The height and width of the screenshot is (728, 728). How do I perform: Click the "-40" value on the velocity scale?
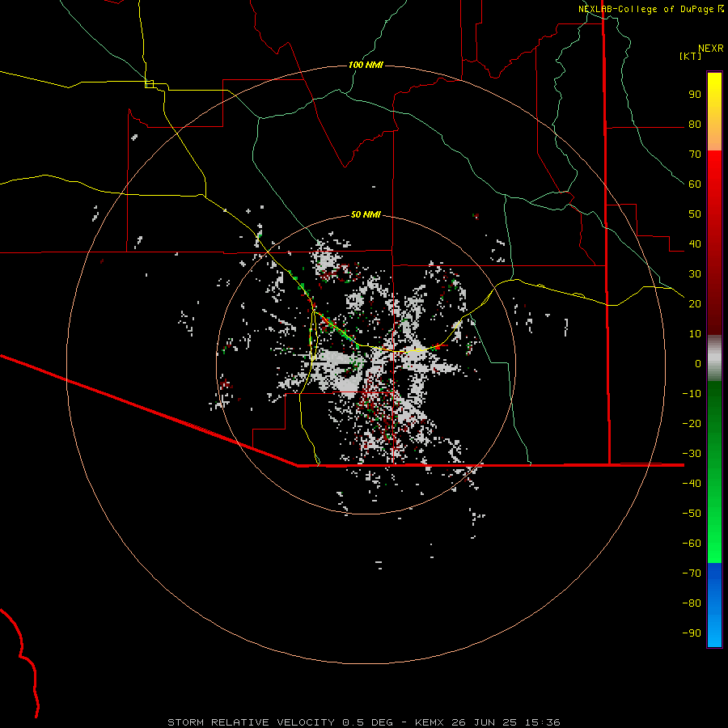pos(692,484)
